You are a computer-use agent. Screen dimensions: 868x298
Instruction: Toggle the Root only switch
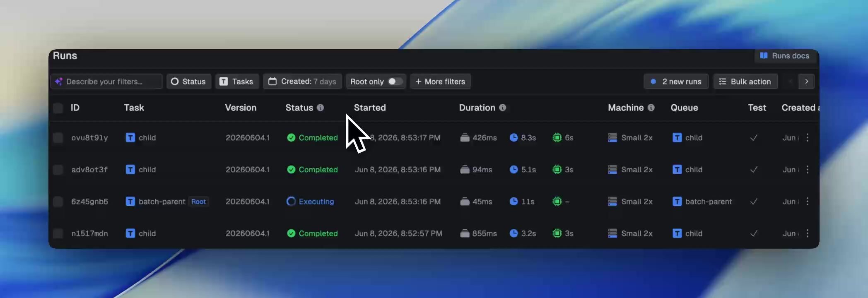[x=395, y=82]
